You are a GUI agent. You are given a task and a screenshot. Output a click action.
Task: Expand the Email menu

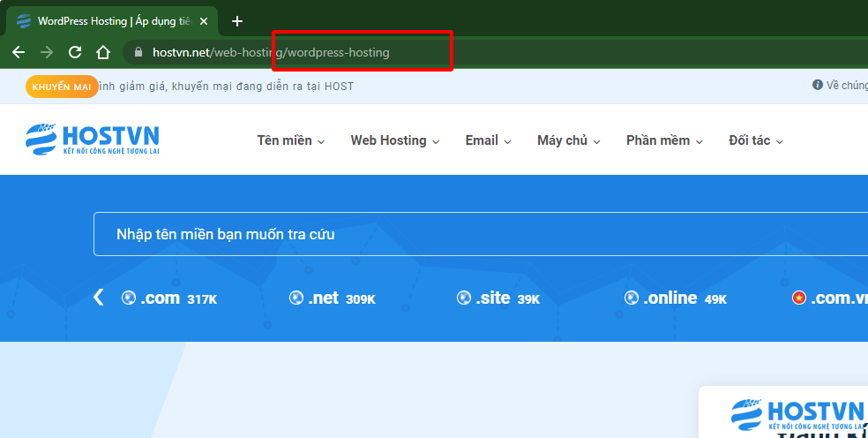489,140
